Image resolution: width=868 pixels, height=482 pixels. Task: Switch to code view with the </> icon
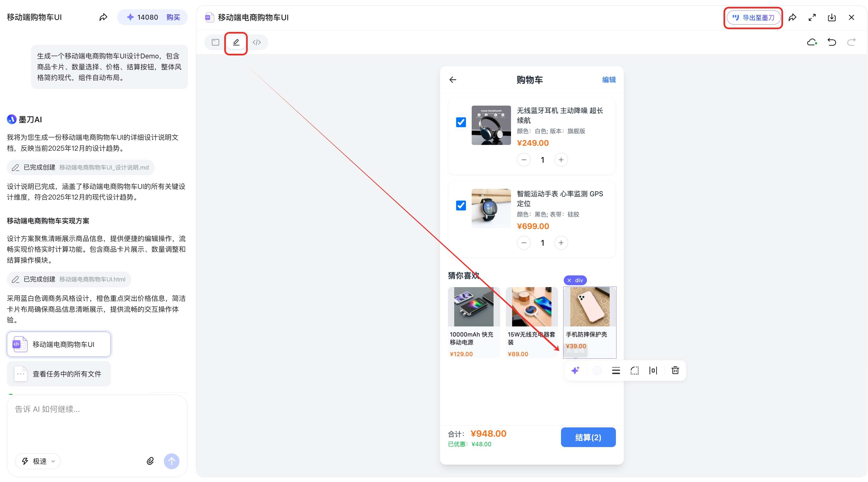click(257, 42)
